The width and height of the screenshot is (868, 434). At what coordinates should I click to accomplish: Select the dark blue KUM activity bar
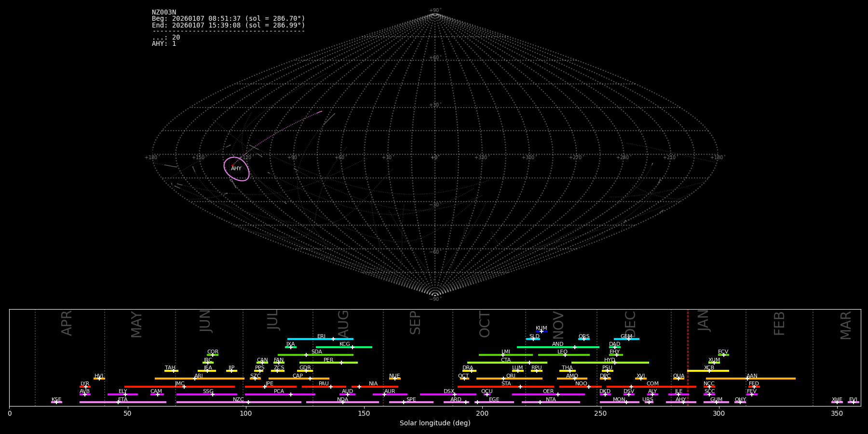(x=545, y=331)
